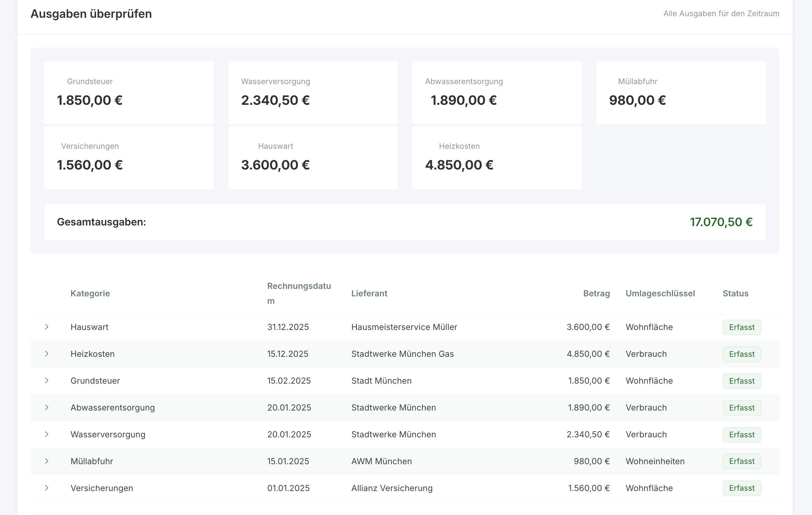
Task: Expand the Versicherungen row details
Action: point(47,488)
